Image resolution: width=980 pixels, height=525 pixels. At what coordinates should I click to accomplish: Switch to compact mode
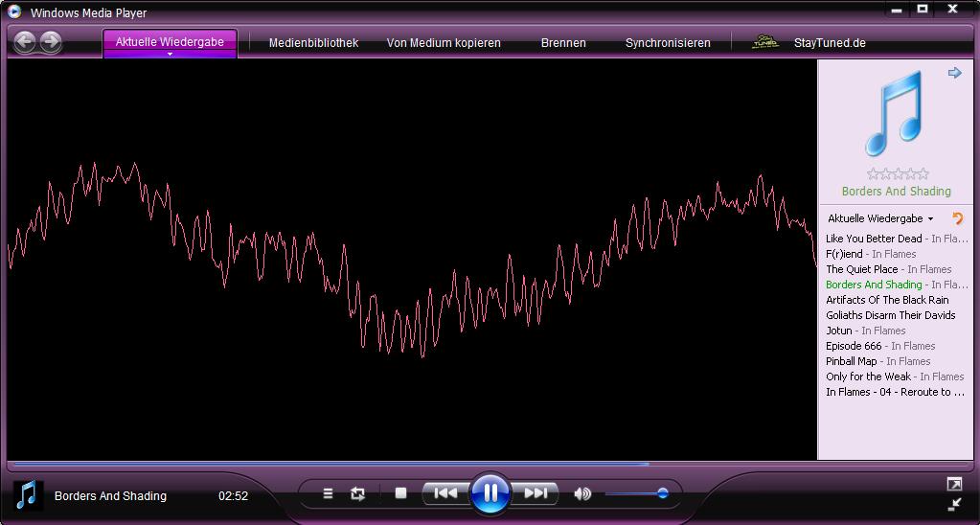(x=954, y=505)
